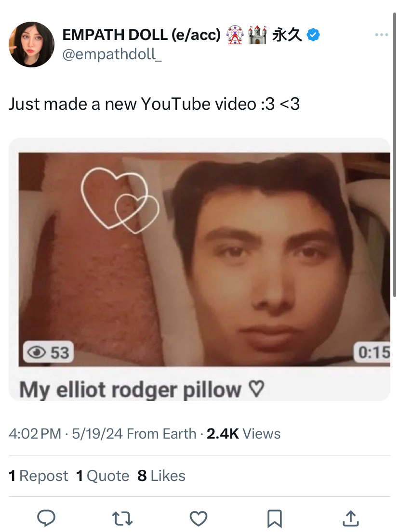Click the eye view count badge
Image resolution: width=399 pixels, height=532 pixels.
(48, 352)
